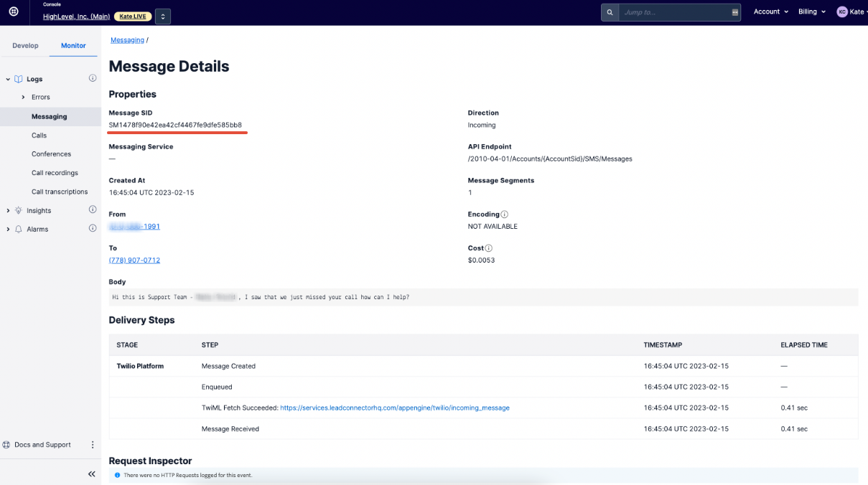Click the Created At timestamp value

[x=151, y=192]
